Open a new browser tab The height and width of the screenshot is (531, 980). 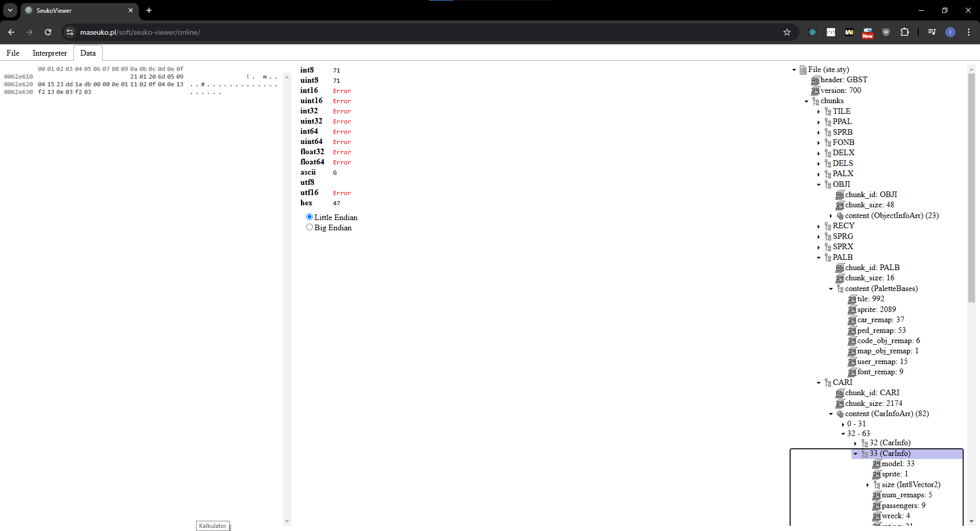coord(149,10)
